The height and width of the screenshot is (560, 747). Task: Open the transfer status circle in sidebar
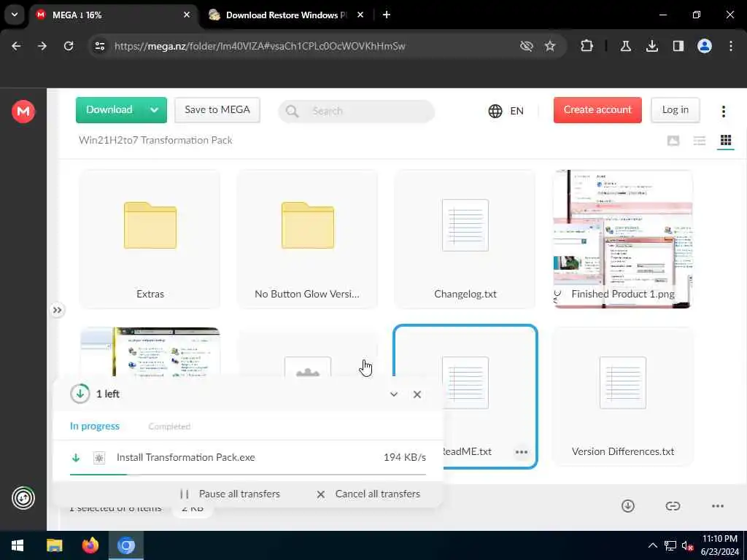coord(23,498)
